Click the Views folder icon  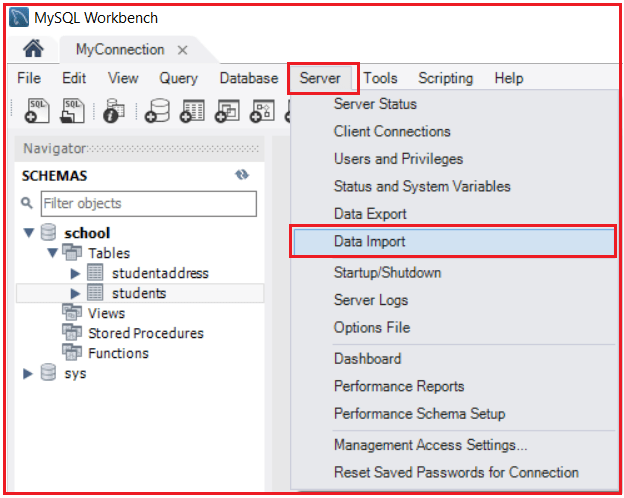72,312
